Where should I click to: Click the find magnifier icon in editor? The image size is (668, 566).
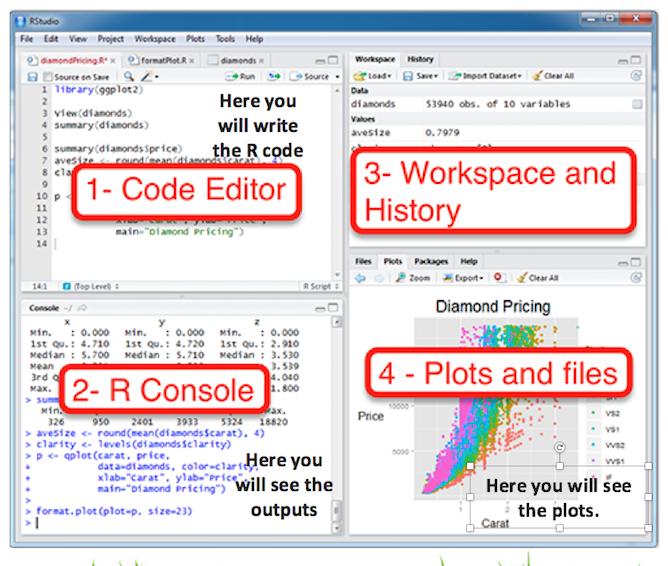tap(128, 76)
